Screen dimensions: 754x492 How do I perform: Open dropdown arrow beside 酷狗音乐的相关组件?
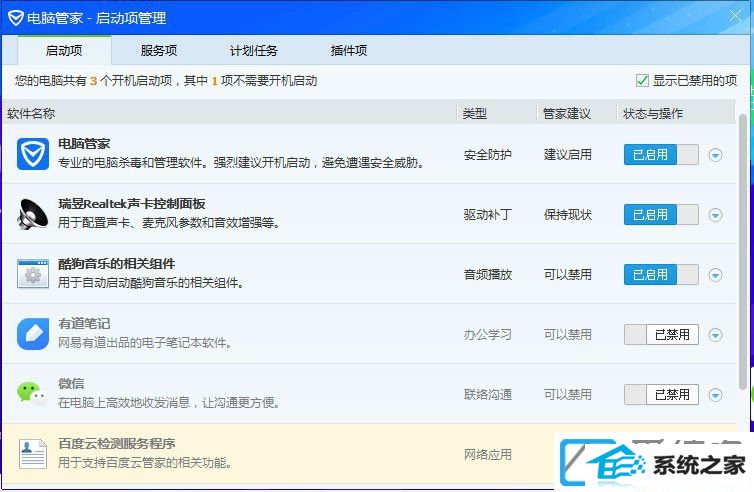coord(716,275)
